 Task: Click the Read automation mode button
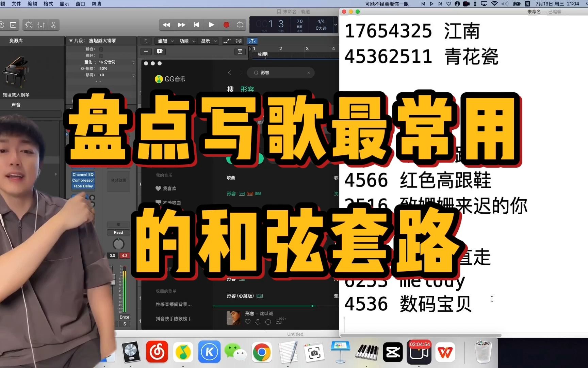click(x=118, y=232)
